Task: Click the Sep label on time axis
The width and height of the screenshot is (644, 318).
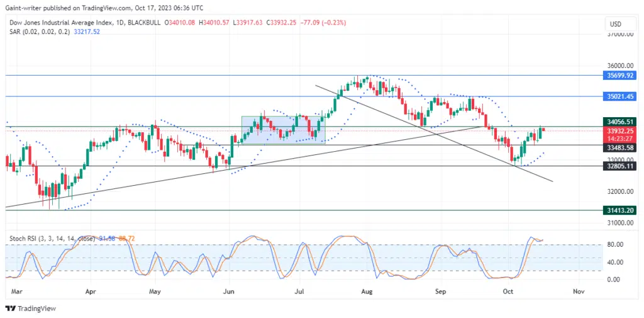Action: tap(440, 292)
